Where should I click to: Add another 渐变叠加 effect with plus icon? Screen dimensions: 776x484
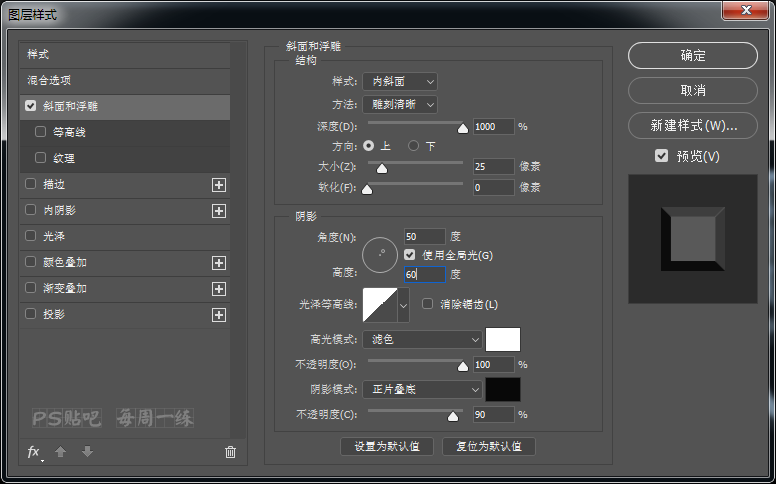tap(219, 289)
